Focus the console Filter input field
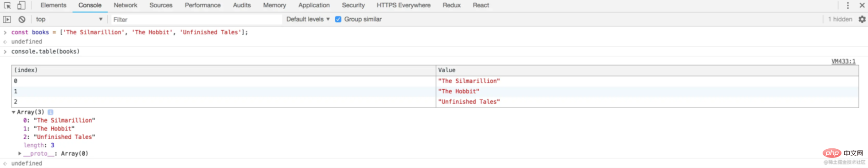Viewport: 868px width, 168px height. pos(196,19)
